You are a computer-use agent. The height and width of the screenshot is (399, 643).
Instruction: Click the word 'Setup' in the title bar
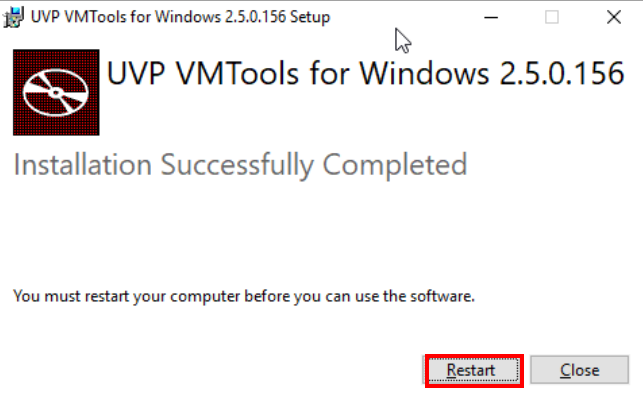pyautogui.click(x=310, y=17)
